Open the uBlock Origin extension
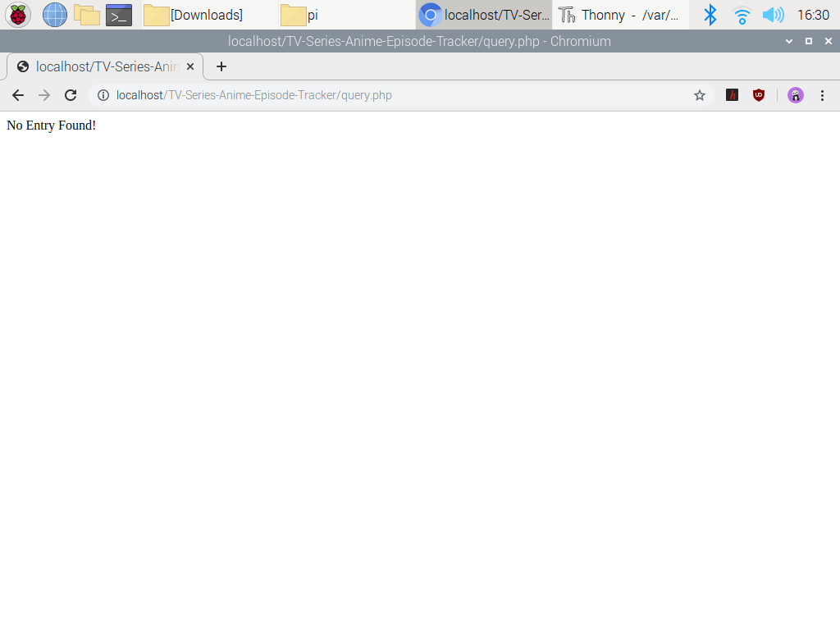 point(759,95)
